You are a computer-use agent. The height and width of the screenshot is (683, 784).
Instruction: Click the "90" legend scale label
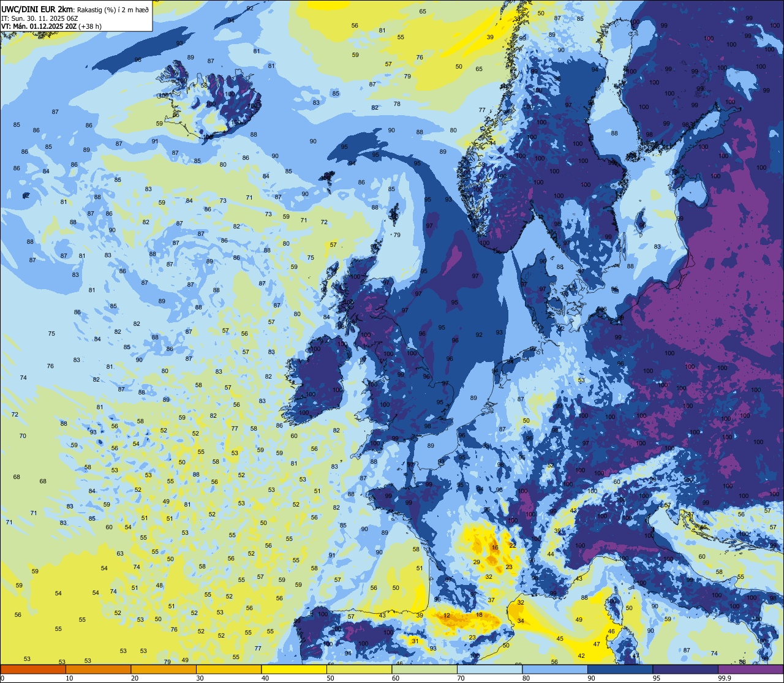pyautogui.click(x=591, y=678)
